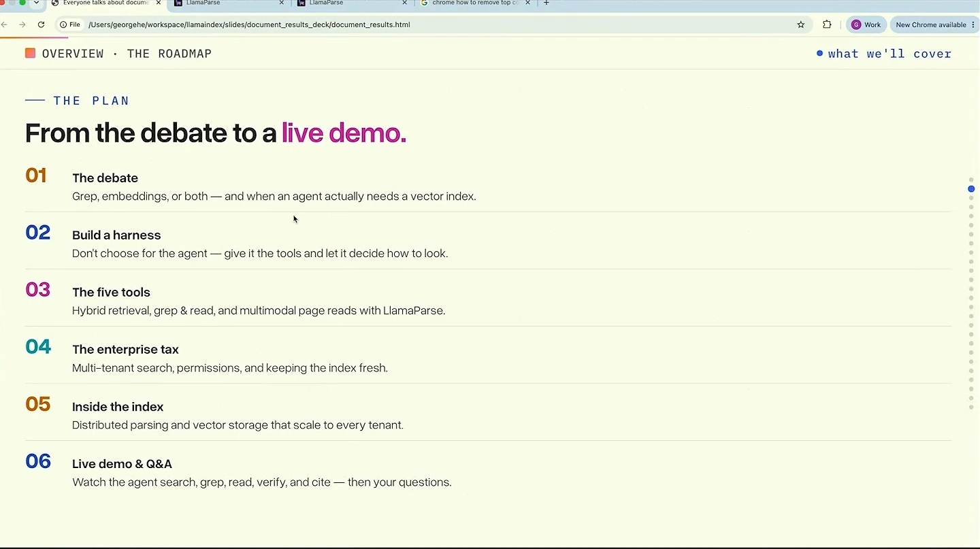This screenshot has height=549, width=980.
Task: Bookmark this page with the star icon
Action: click(801, 24)
